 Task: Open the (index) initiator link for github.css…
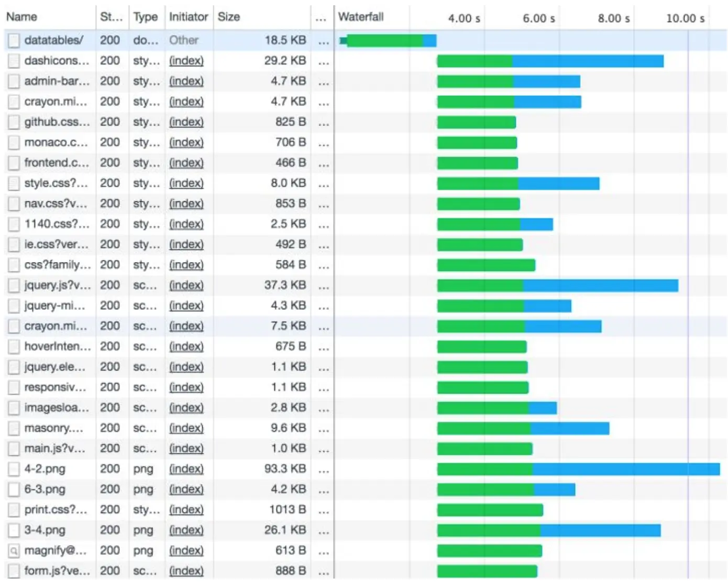pos(186,122)
